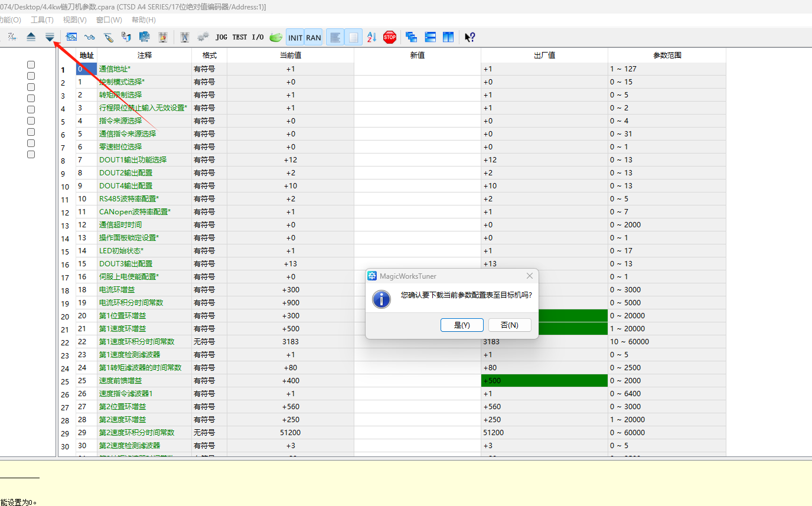Click the monitor window toolbar icon
This screenshot has height=506, width=812.
71,37
